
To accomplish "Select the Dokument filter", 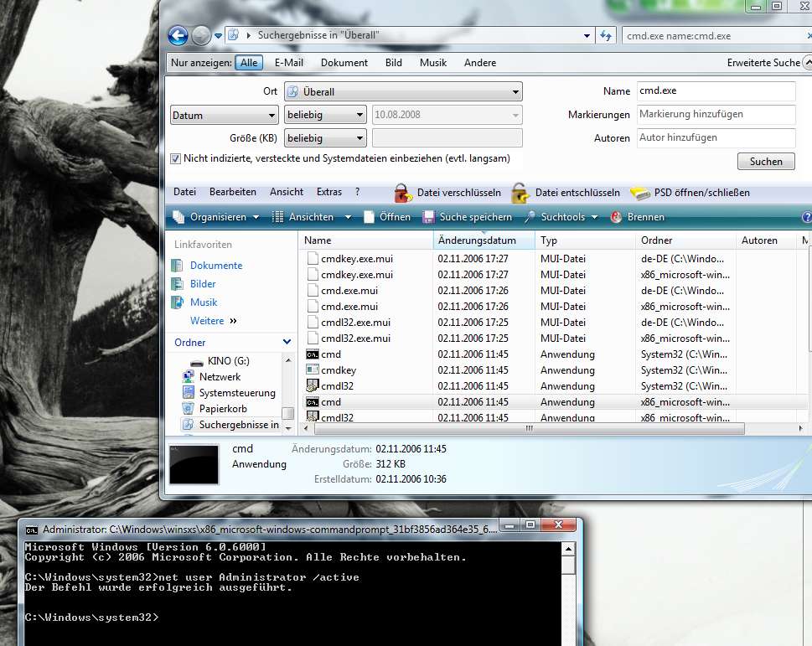I will 344,63.
